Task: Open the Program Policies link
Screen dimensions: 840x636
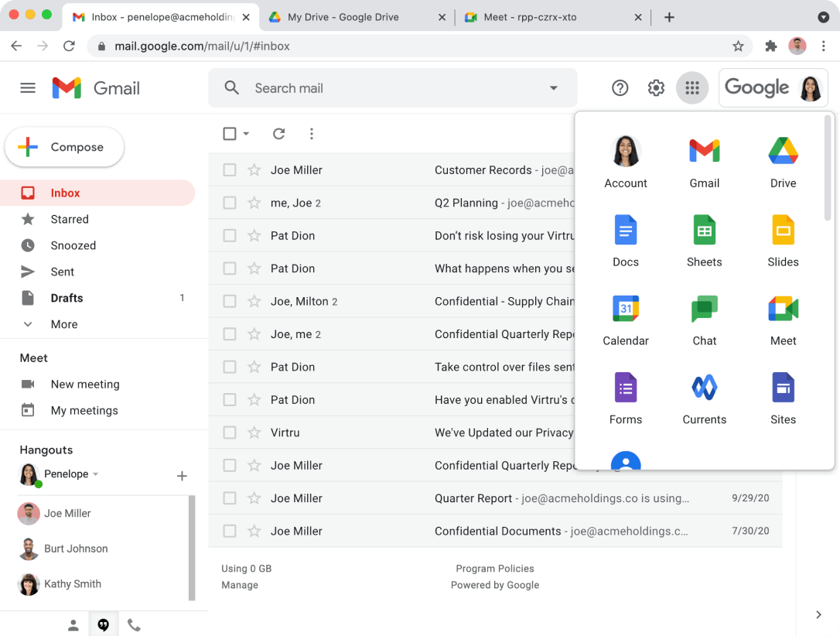Action: point(495,569)
